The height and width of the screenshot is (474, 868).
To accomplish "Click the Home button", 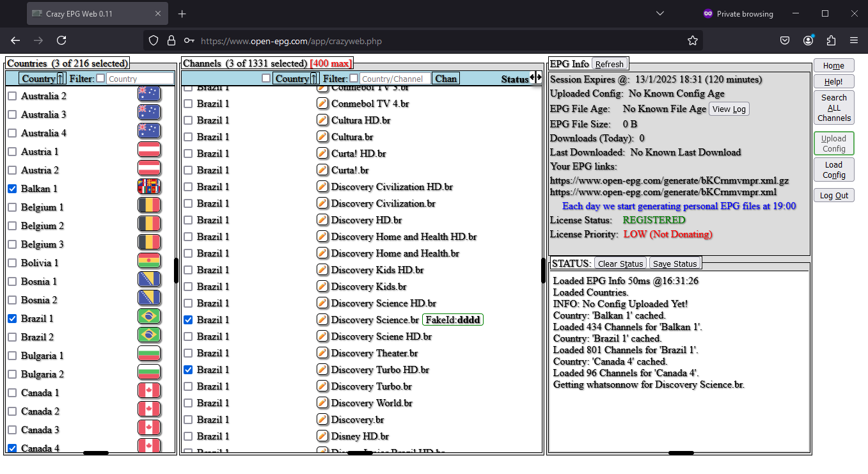I will pos(833,65).
